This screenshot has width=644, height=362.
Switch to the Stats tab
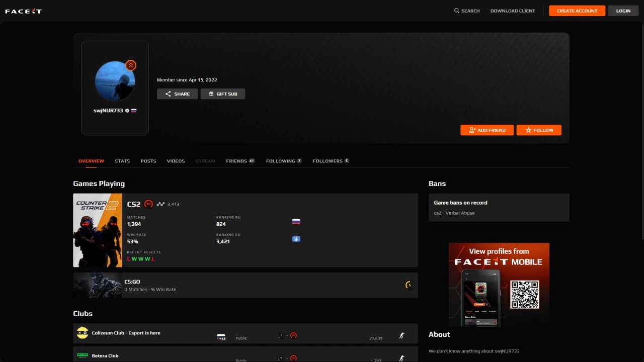122,161
